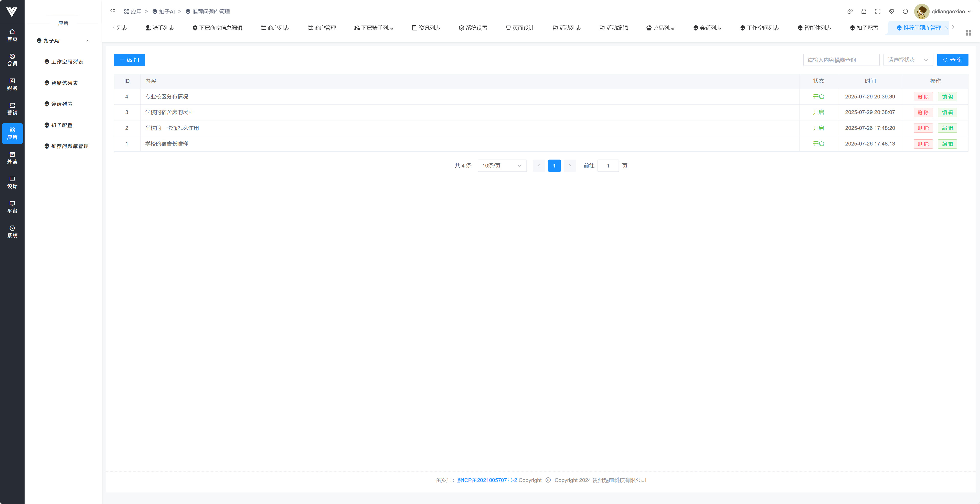Click the link icon in top toolbar

coord(850,12)
